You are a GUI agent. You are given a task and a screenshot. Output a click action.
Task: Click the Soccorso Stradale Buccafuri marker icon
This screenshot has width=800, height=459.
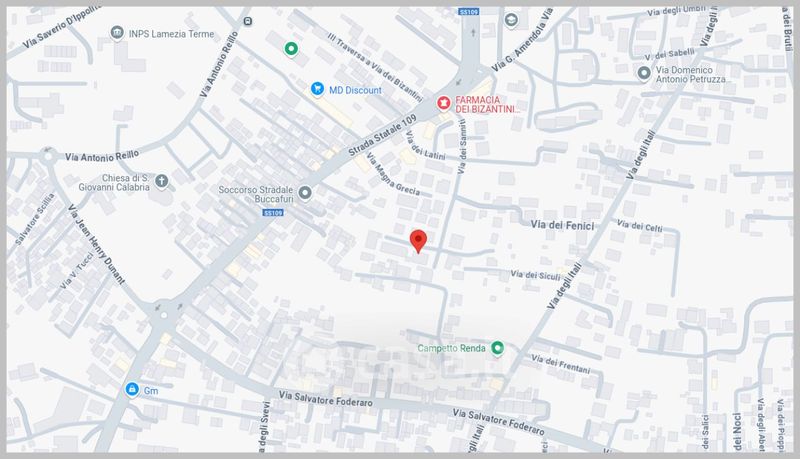coord(305,193)
